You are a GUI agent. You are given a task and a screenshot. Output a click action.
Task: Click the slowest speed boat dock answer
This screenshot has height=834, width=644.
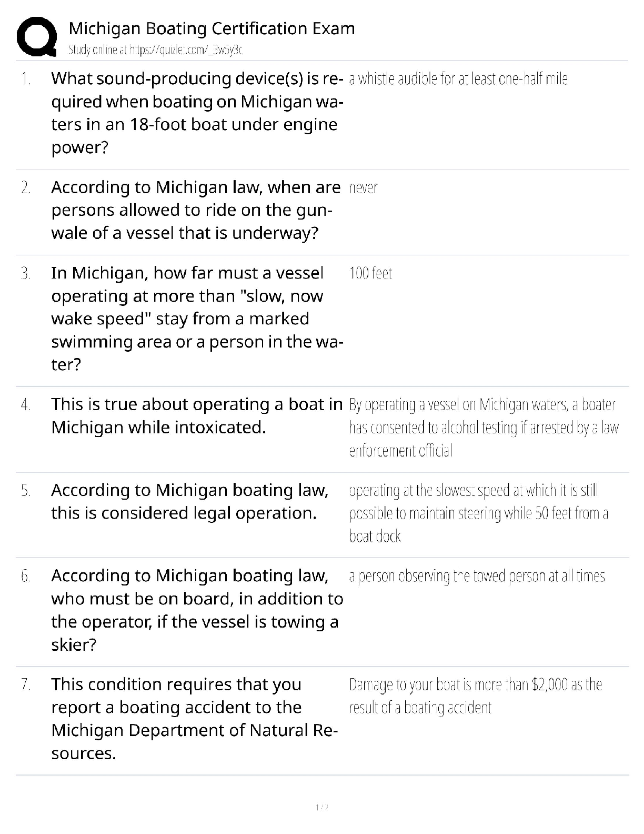tap(478, 513)
